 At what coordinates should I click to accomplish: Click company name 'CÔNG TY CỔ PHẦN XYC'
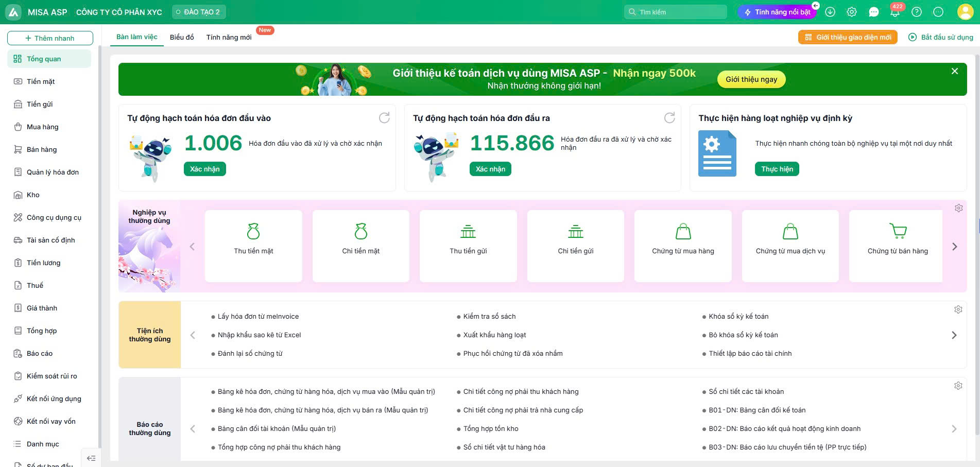(119, 12)
